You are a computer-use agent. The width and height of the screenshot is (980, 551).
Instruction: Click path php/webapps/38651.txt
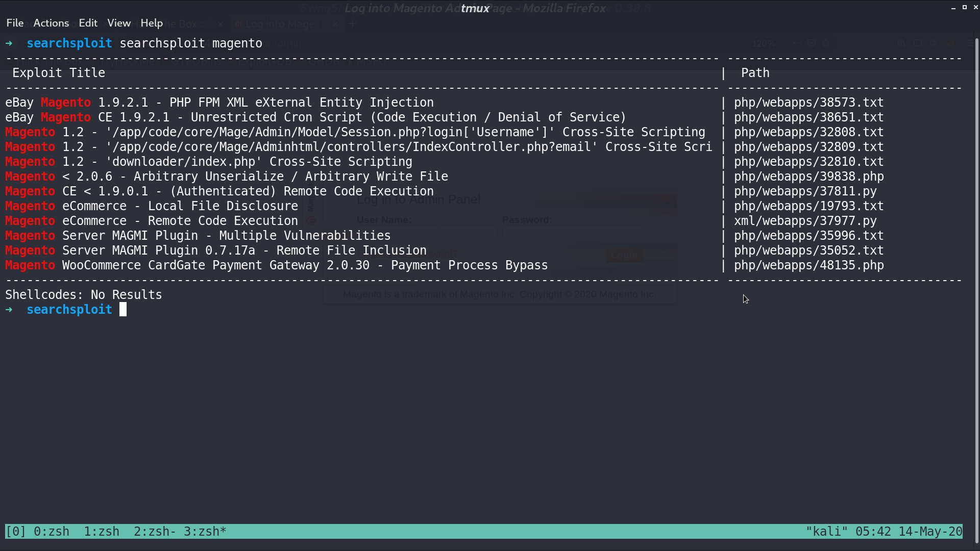[x=809, y=117]
